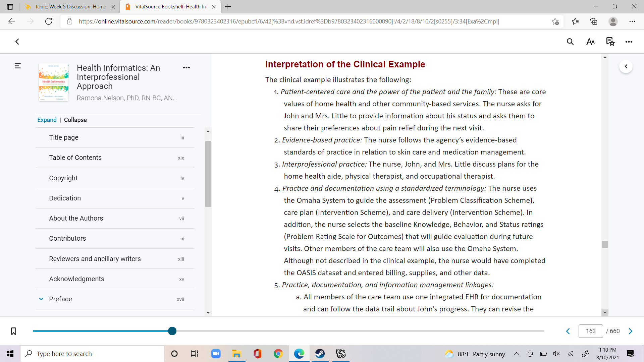Viewport: 644px width, 362px height.
Task: Click the back arrow to library
Action: pyautogui.click(x=17, y=42)
